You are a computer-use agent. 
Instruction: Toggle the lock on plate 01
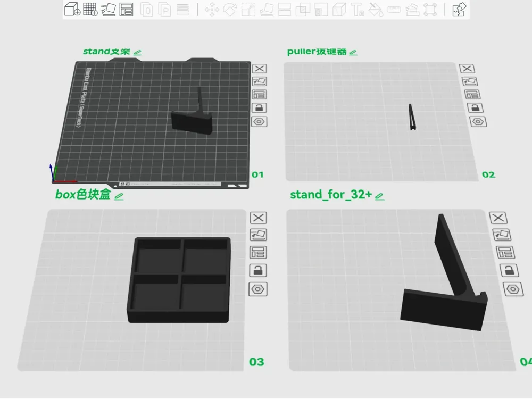coord(259,108)
